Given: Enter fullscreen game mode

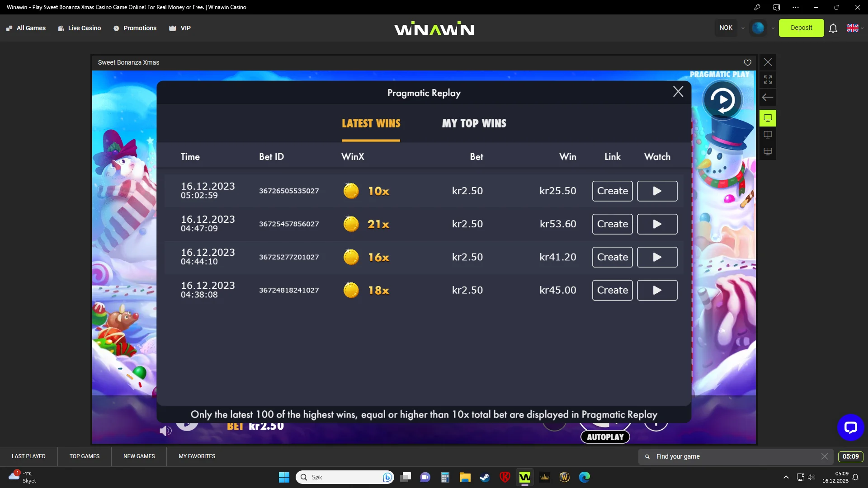Looking at the screenshot, I should click(768, 80).
